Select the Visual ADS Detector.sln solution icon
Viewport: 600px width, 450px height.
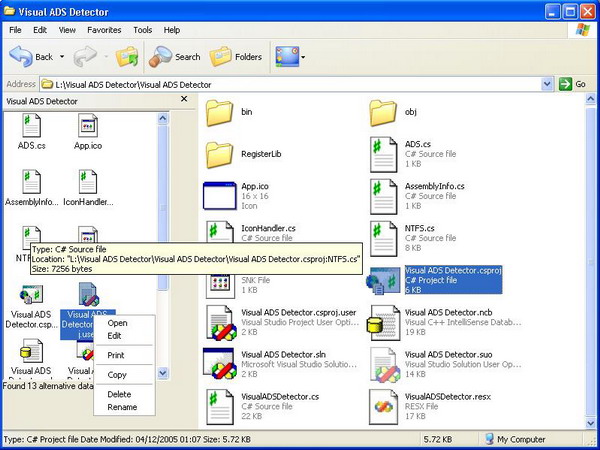pyautogui.click(x=219, y=364)
